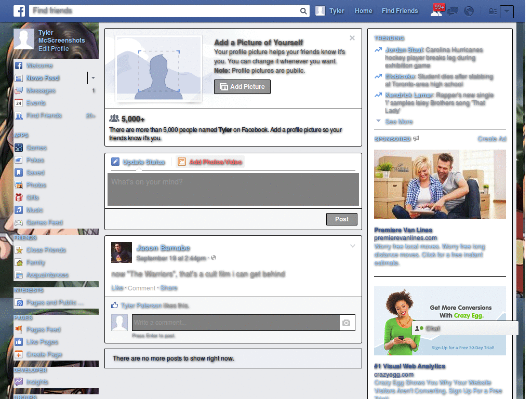Open the Crazy Egg ad image

(x=440, y=321)
